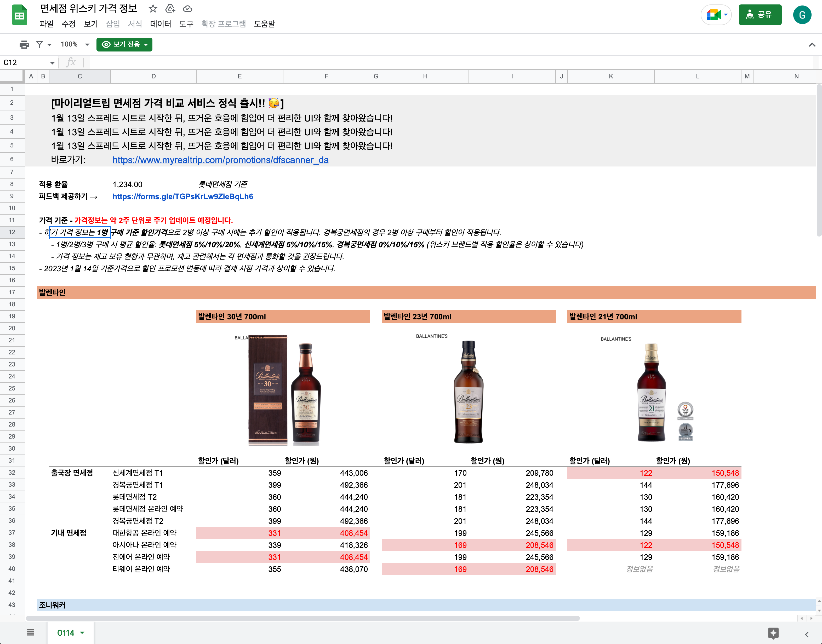
Task: Click the add-to-Drive icon beside title
Action: tap(170, 8)
